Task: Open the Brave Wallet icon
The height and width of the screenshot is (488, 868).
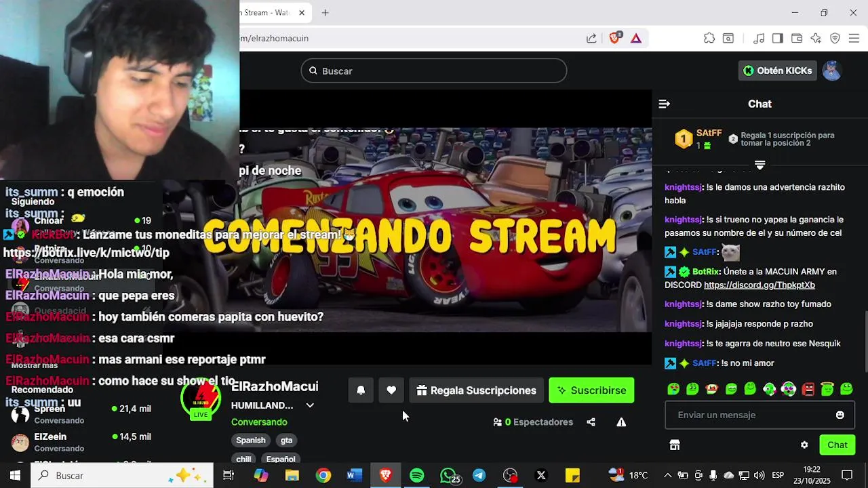Action: tap(797, 38)
